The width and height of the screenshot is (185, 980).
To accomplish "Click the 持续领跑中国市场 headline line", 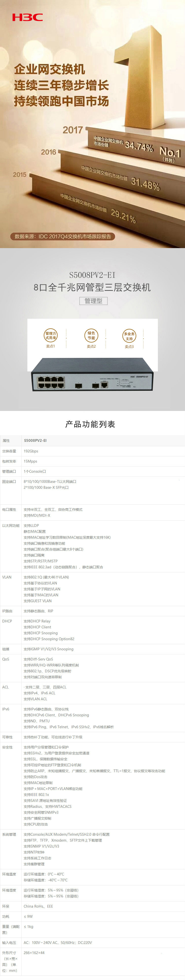I will pos(61,101).
